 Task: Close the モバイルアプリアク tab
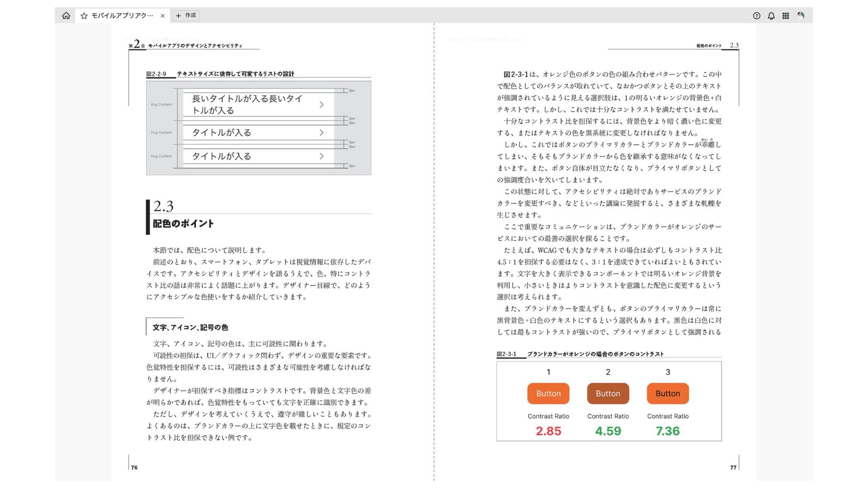(163, 16)
